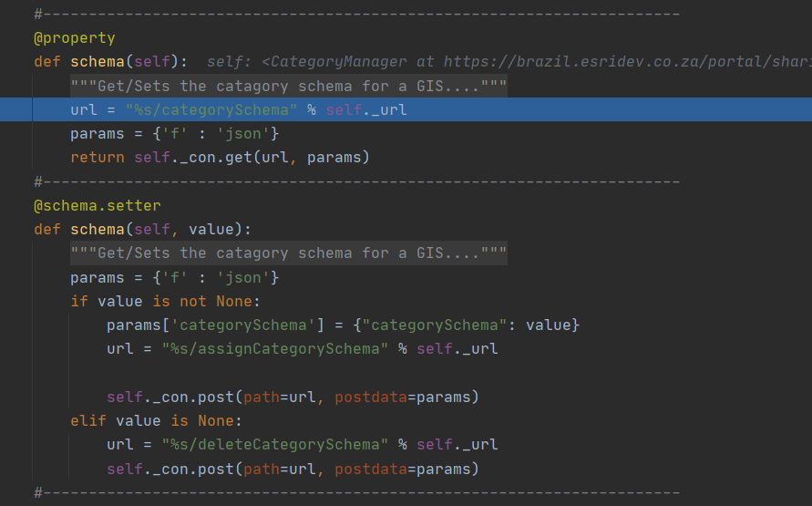This screenshot has height=506, width=812.
Task: Click 'not' in 'if value is not None:'
Action: (x=192, y=302)
